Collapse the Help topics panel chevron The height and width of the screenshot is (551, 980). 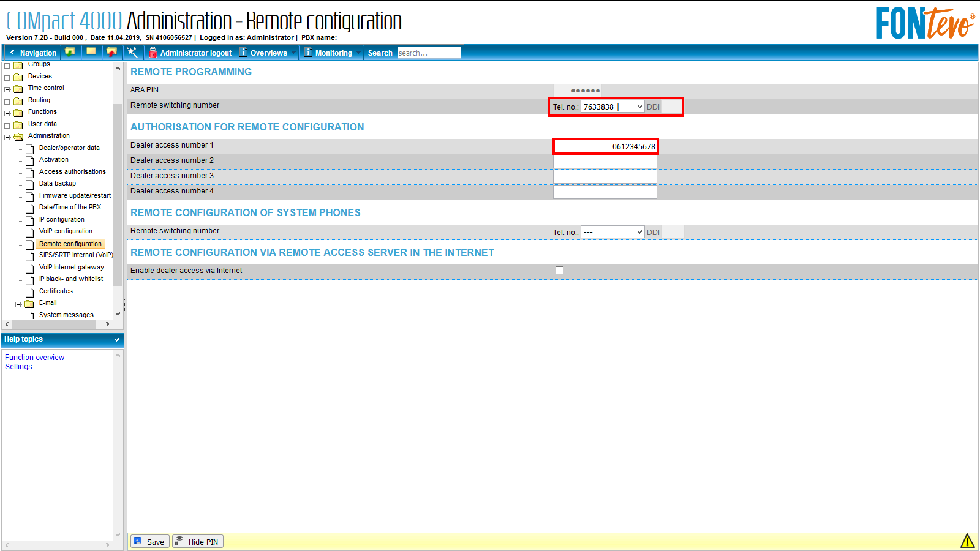coord(116,339)
